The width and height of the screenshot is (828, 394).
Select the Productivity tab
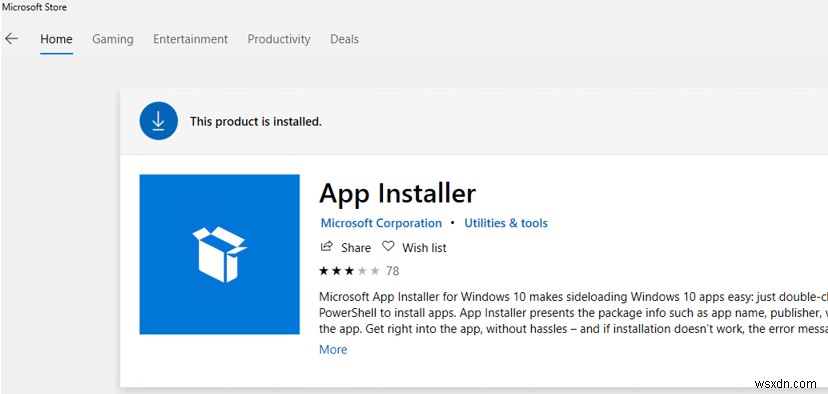coord(279,39)
